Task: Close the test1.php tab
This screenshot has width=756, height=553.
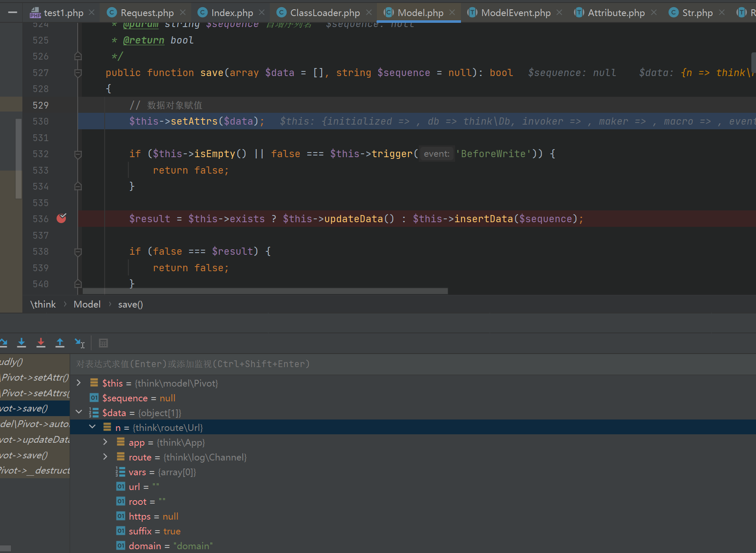Action: tap(92, 13)
